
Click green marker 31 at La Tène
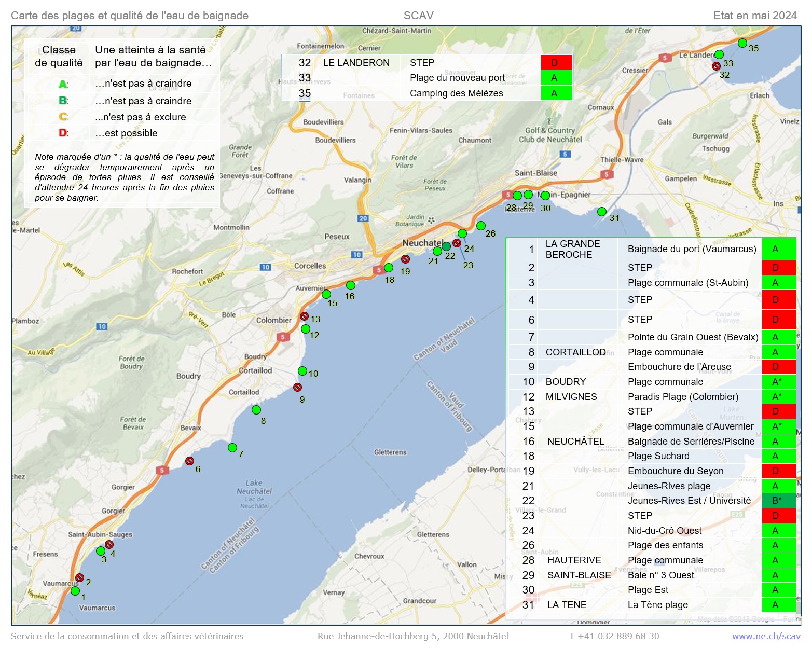click(602, 212)
